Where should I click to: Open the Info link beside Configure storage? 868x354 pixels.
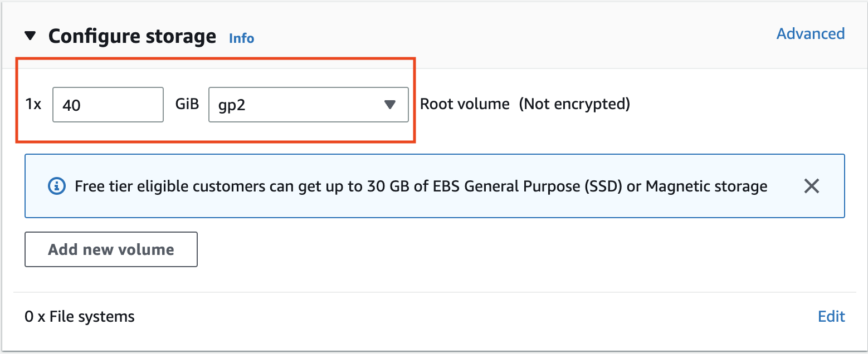(241, 38)
